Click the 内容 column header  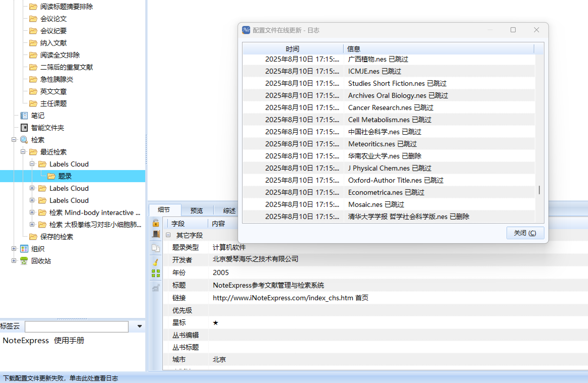tap(218, 224)
